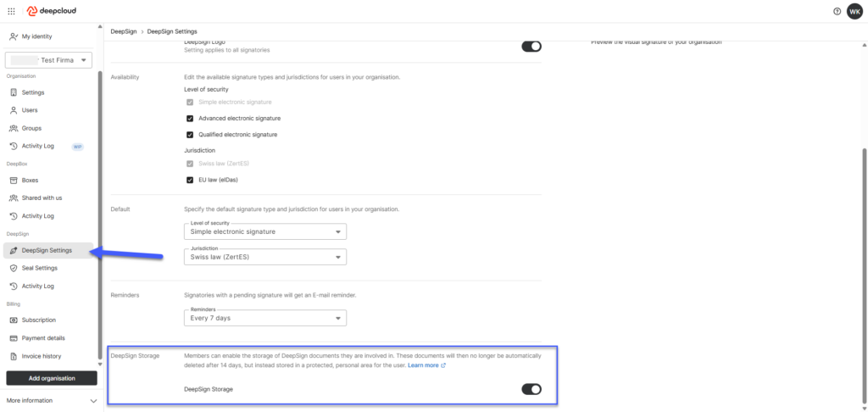Click the Groups icon in sidebar
Image resolution: width=868 pixels, height=412 pixels.
pos(14,128)
